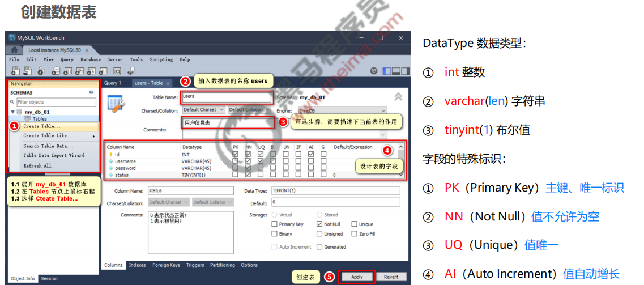Collapse the my_db_01 schema tree node
The image size is (644, 285).
(x=13, y=112)
